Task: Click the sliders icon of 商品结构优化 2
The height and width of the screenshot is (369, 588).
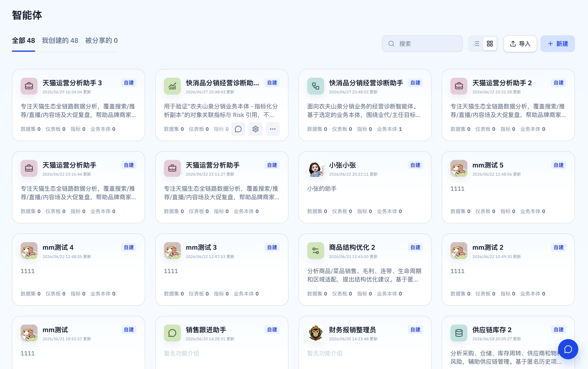Action: click(x=316, y=251)
